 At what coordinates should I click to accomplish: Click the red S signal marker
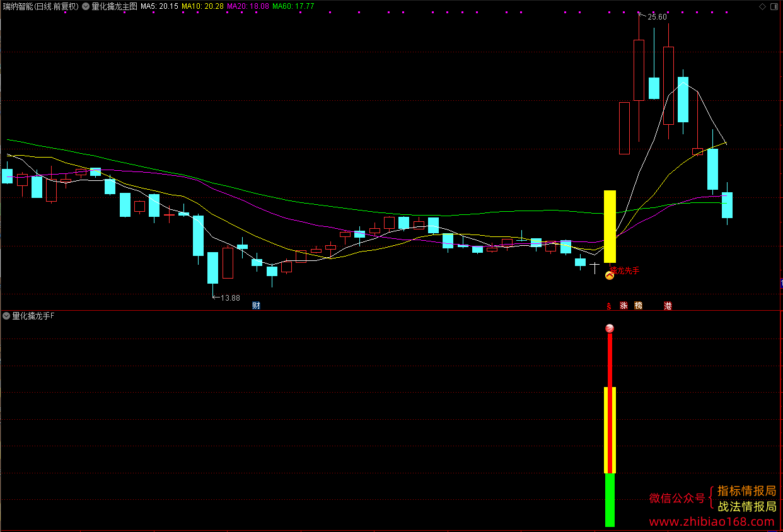point(609,306)
